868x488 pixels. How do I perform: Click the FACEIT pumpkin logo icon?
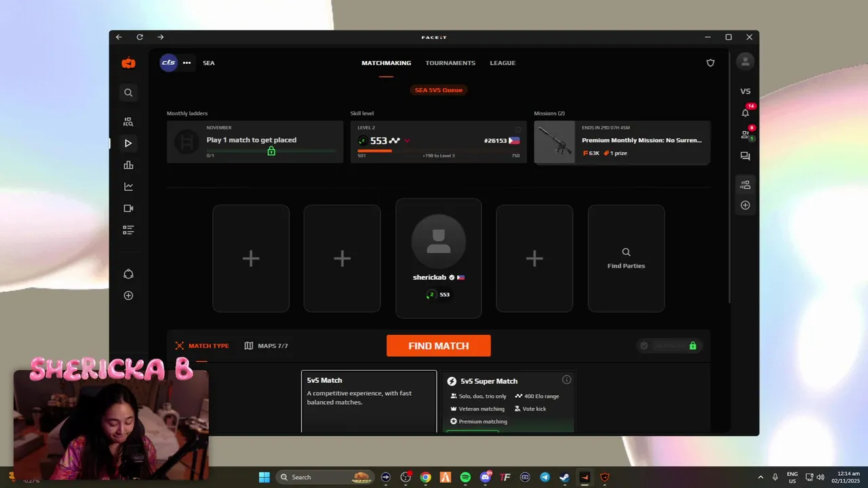(128, 63)
